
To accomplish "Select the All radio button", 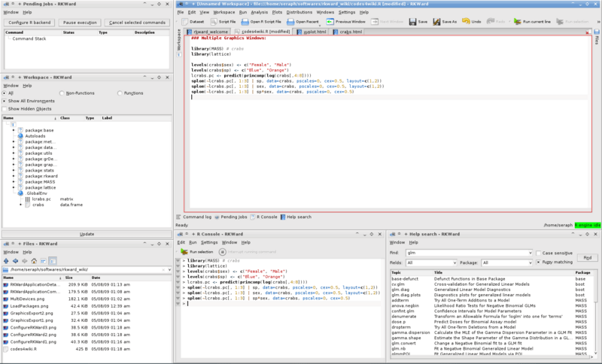I will tap(5, 93).
